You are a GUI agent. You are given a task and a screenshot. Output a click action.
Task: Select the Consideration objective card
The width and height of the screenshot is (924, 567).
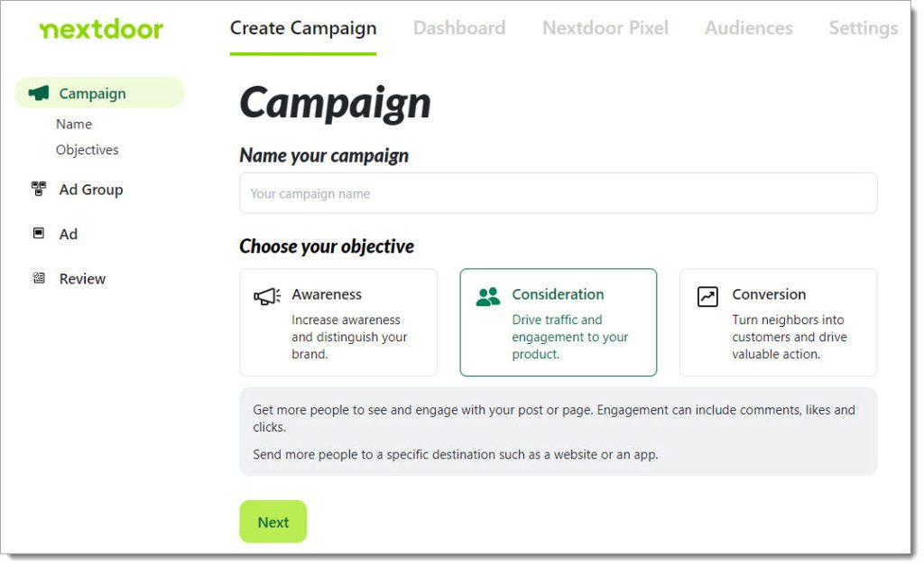(x=558, y=321)
